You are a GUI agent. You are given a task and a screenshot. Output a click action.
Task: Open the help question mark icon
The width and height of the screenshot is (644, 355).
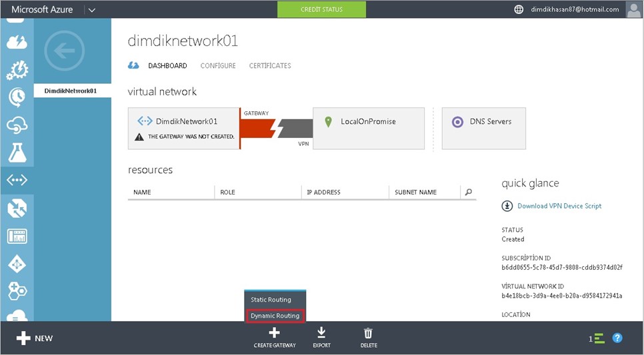(x=617, y=338)
